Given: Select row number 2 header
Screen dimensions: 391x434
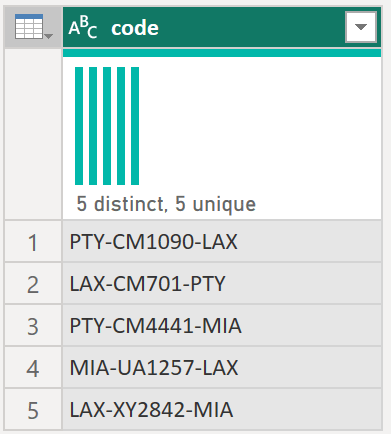Looking at the screenshot, I should [33, 283].
